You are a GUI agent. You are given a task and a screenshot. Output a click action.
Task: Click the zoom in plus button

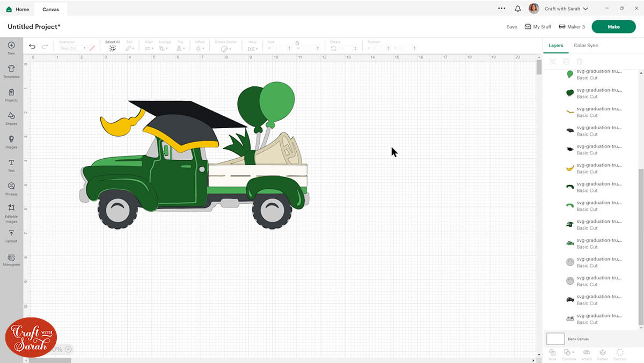tap(68, 349)
